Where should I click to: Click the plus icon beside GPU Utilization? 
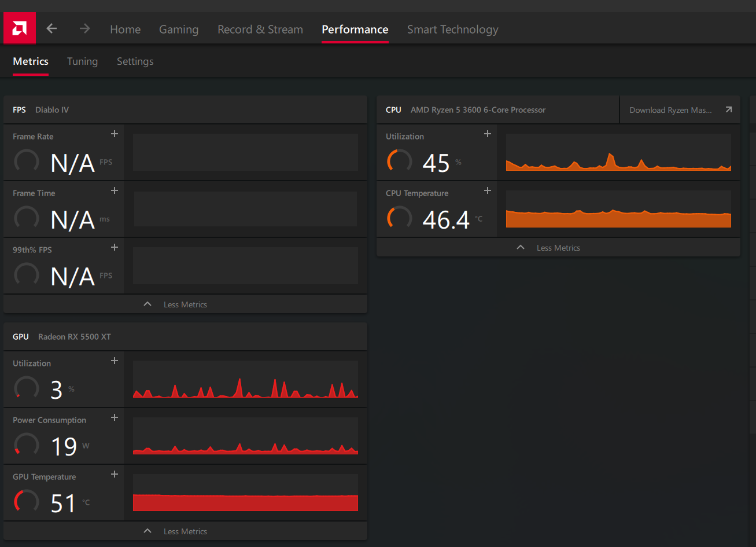(115, 361)
